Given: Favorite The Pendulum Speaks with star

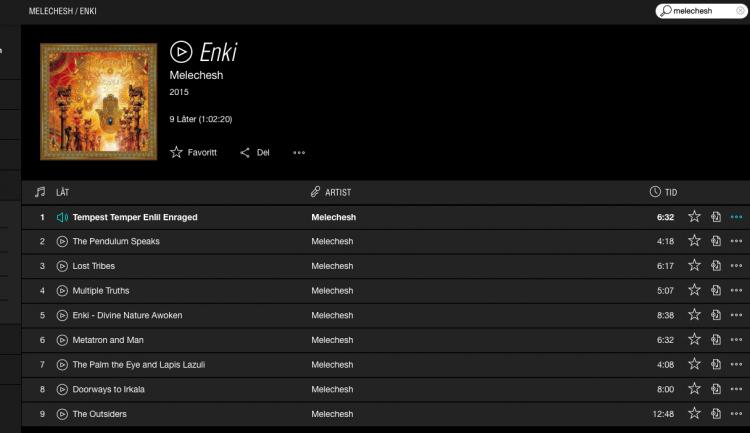Looking at the screenshot, I should tap(694, 241).
